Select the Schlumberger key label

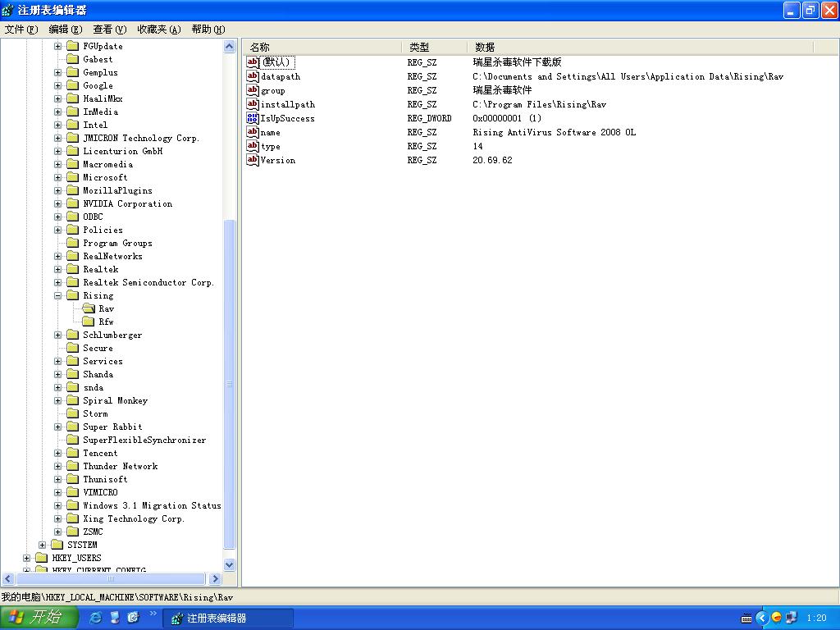click(x=112, y=335)
